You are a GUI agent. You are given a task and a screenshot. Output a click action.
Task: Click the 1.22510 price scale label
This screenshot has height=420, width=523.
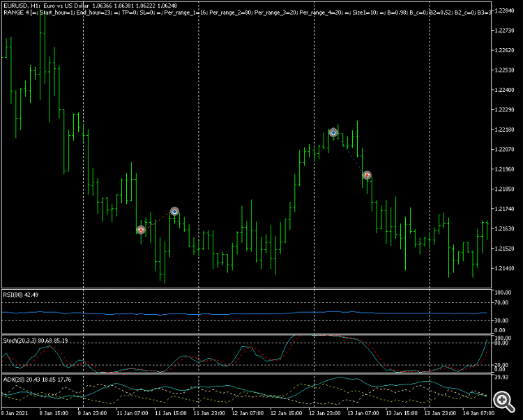503,70
